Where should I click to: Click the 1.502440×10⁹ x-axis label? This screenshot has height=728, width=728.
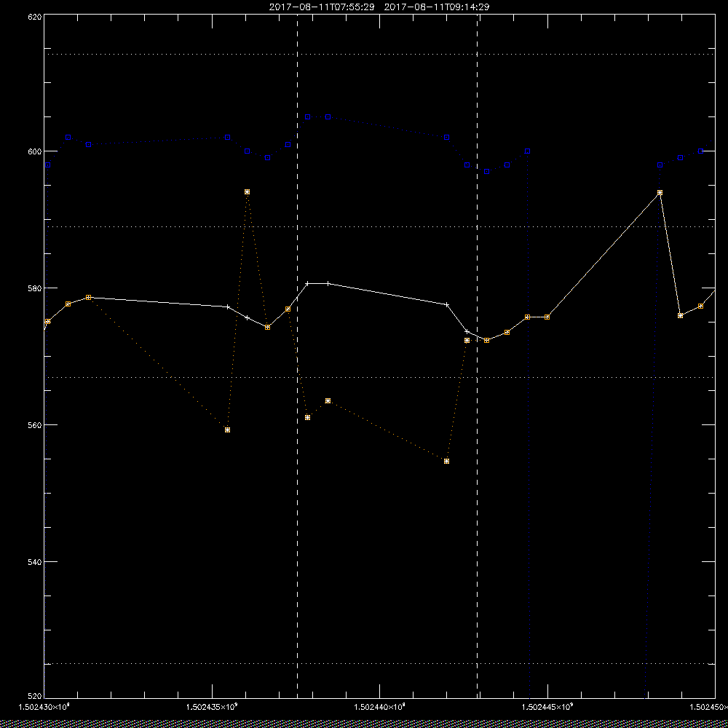[380, 707]
